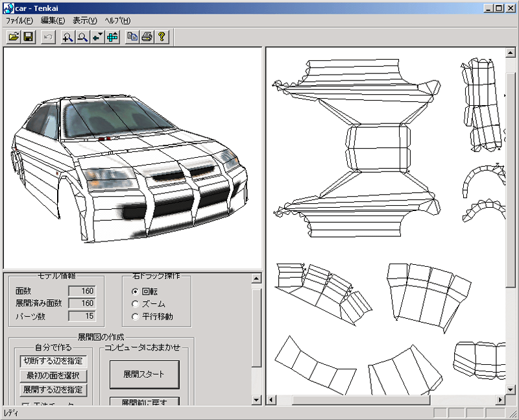Click the control panel's scroll down arrow

click(256, 400)
